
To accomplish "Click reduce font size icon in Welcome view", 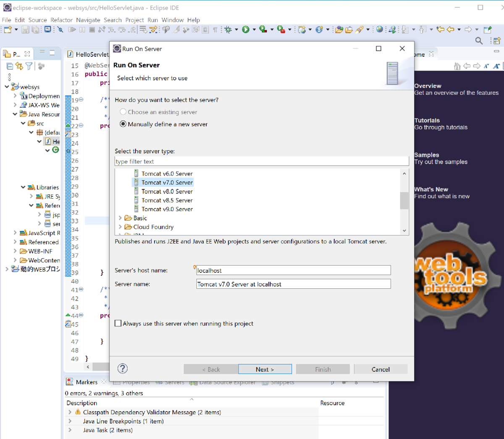I will tap(486, 66).
